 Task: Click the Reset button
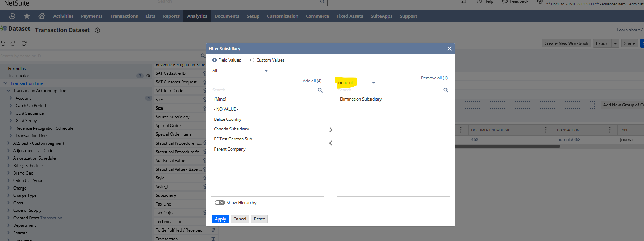coord(259,219)
